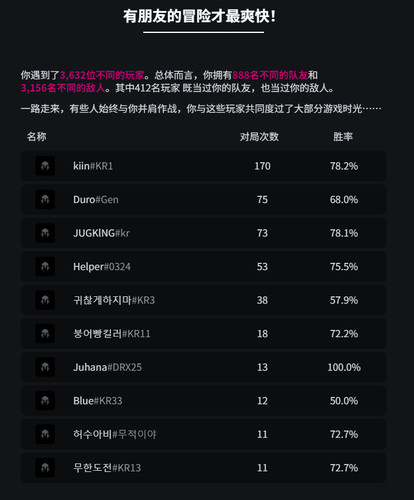Click the highlighted 3,632位不同的玩家 text
The height and width of the screenshot is (500, 414).
[x=102, y=75]
